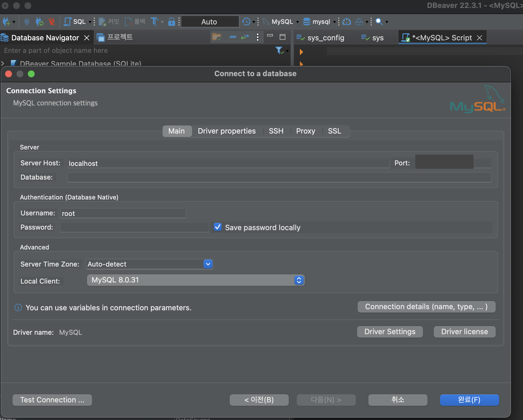The height and width of the screenshot is (420, 523).
Task: Click the dashboard gauge icon
Action: [346, 22]
